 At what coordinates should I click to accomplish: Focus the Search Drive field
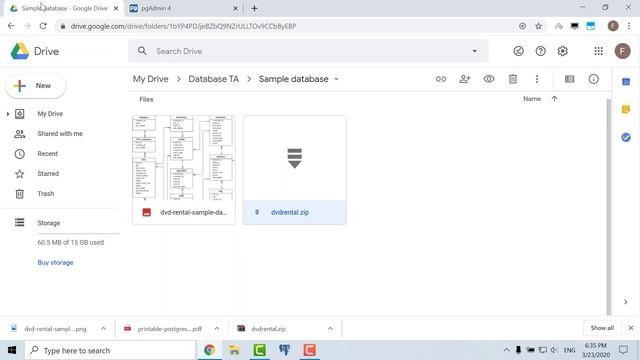(308, 51)
